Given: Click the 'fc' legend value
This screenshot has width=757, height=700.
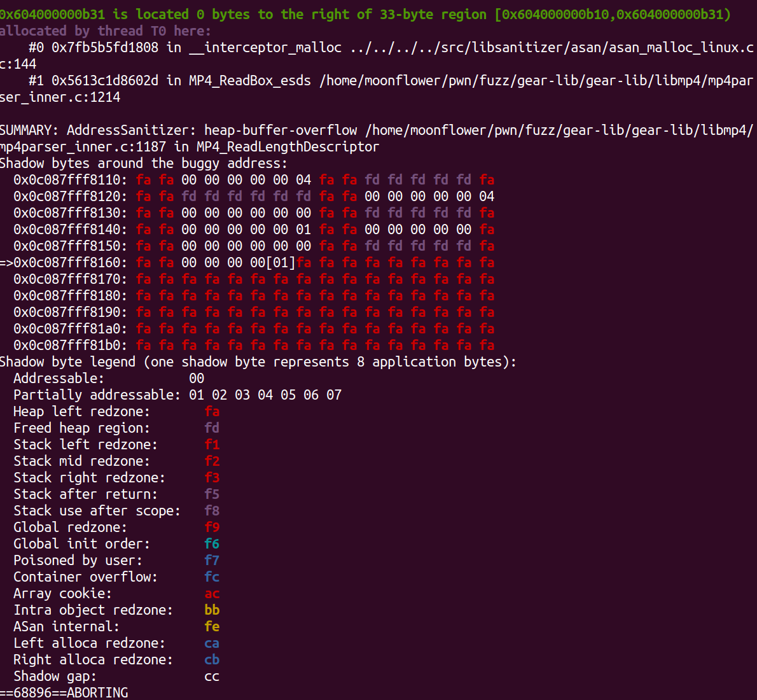Looking at the screenshot, I should pyautogui.click(x=212, y=577).
